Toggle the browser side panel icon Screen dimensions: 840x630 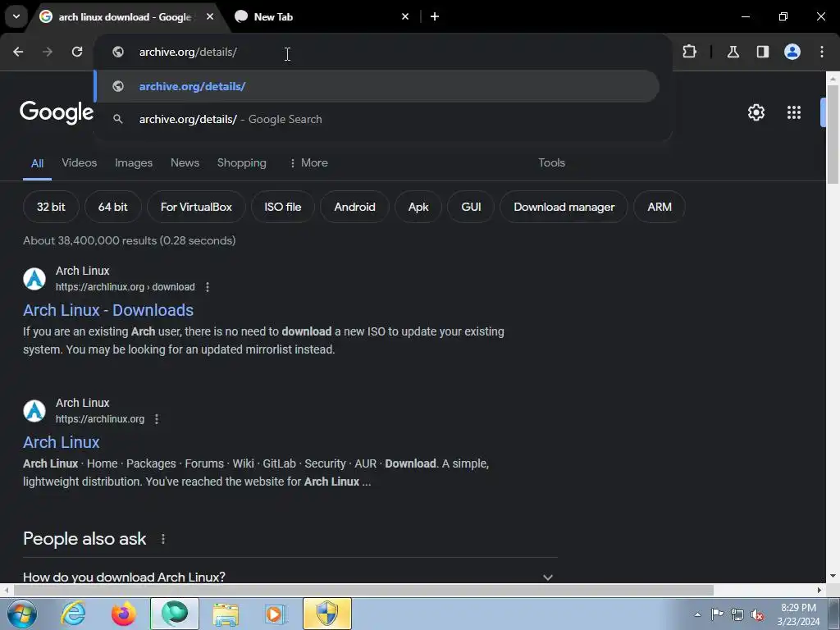pos(762,52)
